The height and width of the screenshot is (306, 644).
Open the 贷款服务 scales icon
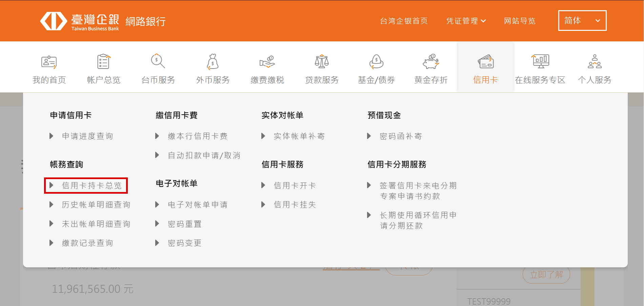[322, 62]
